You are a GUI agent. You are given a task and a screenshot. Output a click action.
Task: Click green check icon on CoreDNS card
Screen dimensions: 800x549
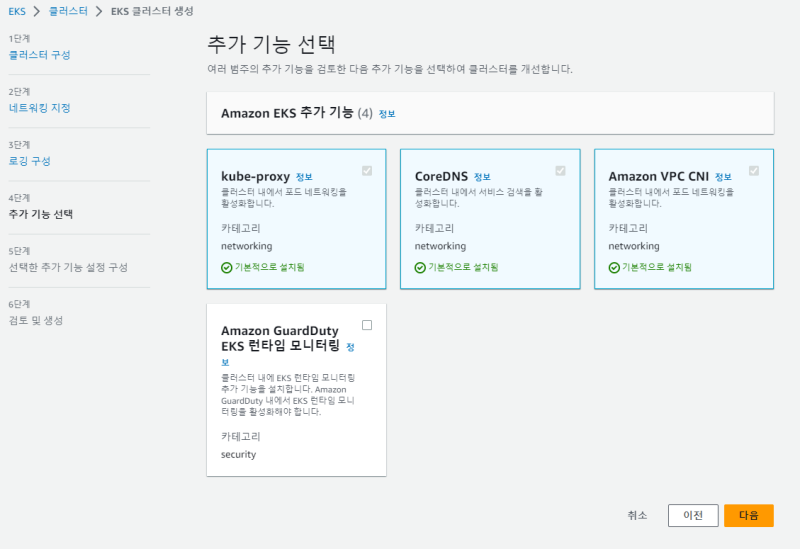coord(420,267)
